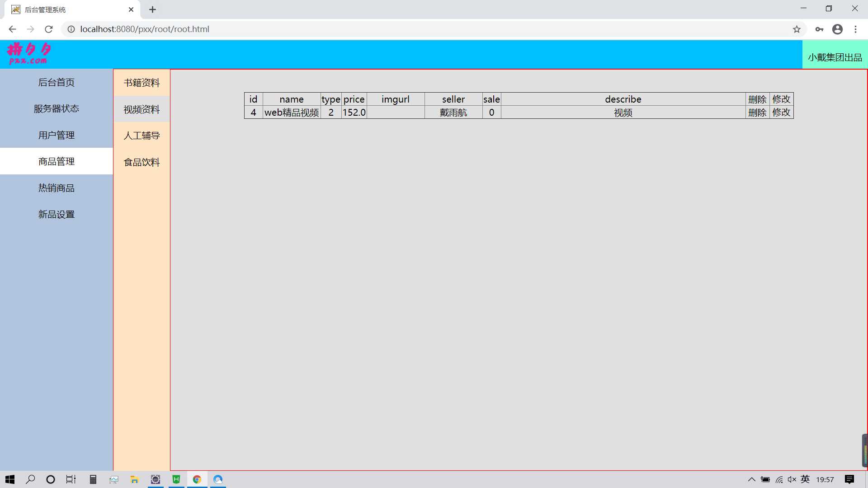Screen dimensions: 868x488
Task: Click the Chrome browser taskbar icon
Action: [x=197, y=480]
